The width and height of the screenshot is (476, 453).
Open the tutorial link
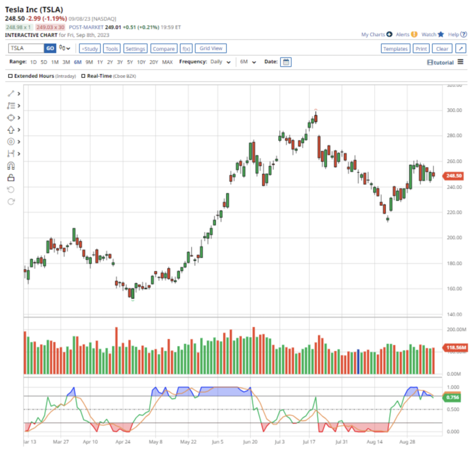(441, 63)
